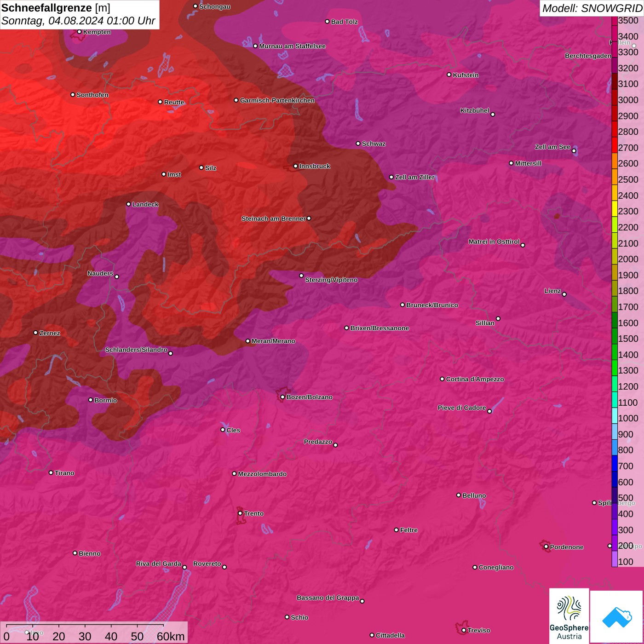644x644 pixels.
Task: Click the Trento city marker
Action: coord(240,513)
